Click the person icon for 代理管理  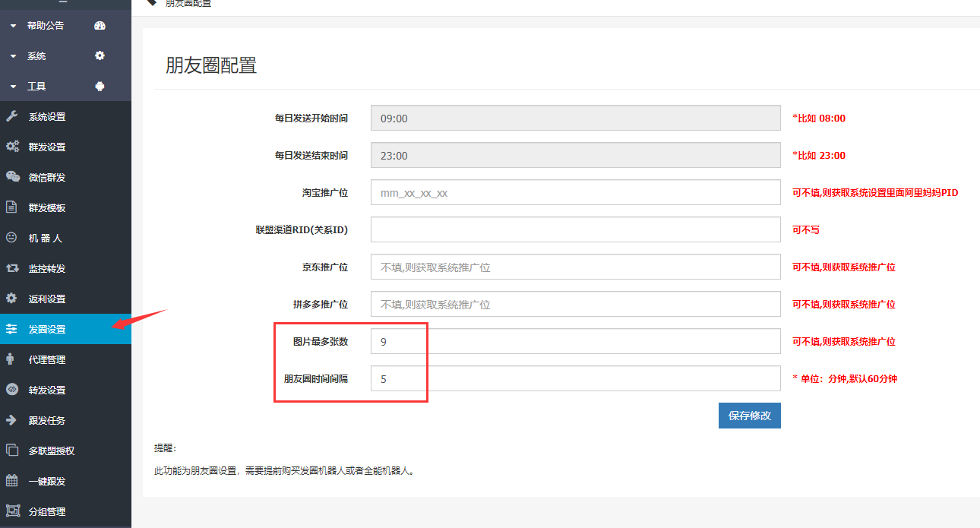11,359
